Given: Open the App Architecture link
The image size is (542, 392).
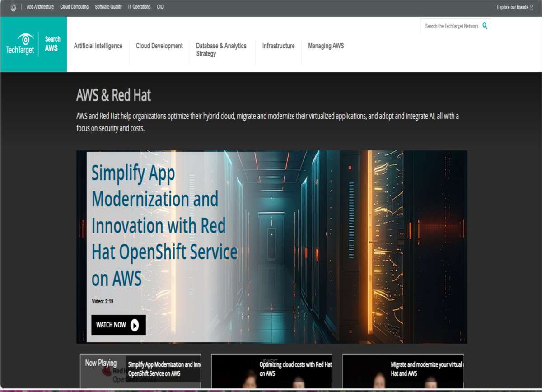Looking at the screenshot, I should click(x=40, y=6).
